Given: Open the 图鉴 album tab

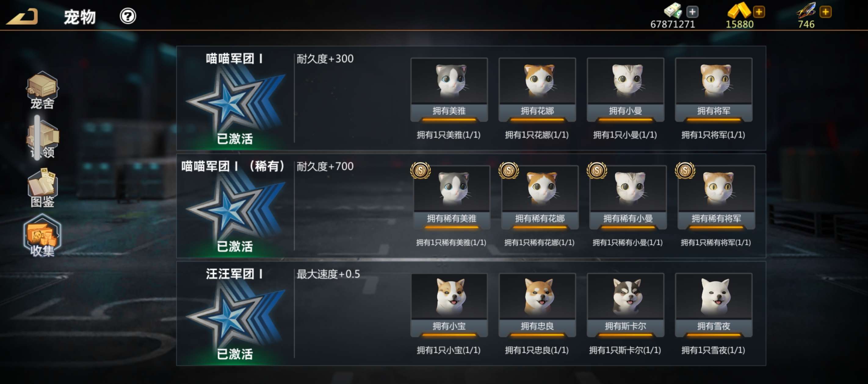Looking at the screenshot, I should (42, 188).
